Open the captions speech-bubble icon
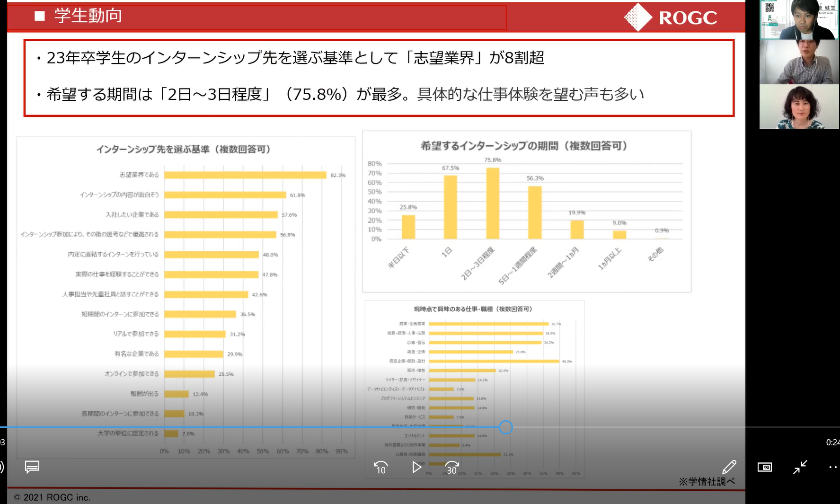Viewport: 840px width, 504px height. (32, 467)
